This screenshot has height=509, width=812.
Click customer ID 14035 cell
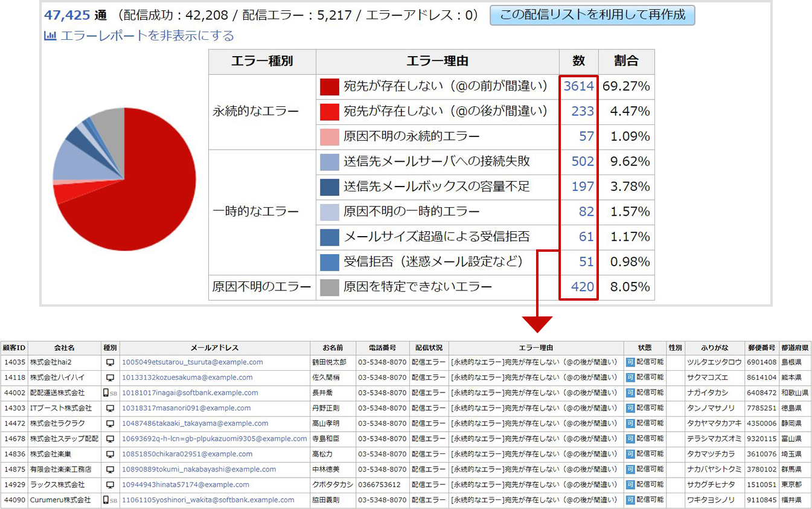(14, 362)
